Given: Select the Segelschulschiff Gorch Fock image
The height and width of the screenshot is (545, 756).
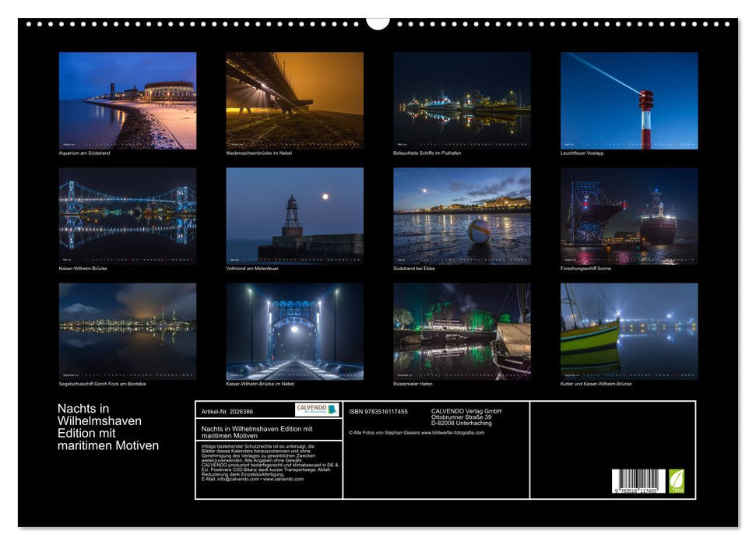Looking at the screenshot, I should click(126, 331).
